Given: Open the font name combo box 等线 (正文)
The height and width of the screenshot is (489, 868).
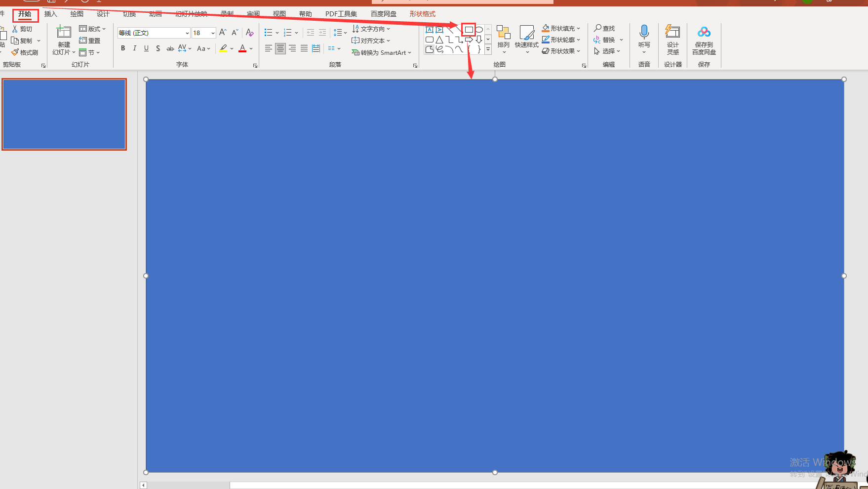Looking at the screenshot, I should [154, 33].
